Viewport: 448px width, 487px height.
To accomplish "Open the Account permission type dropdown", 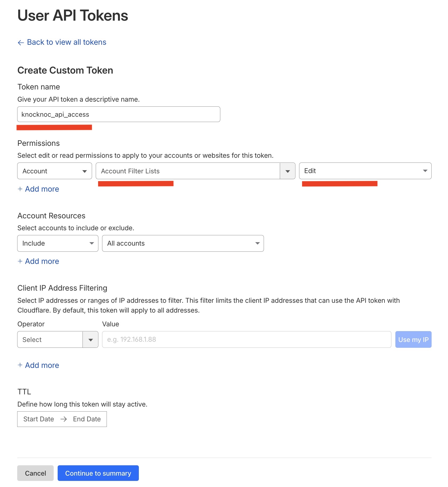I will pyautogui.click(x=54, y=171).
